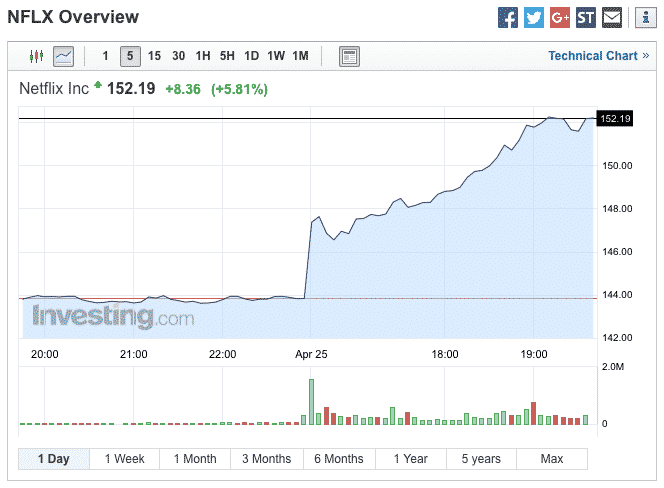
Task: Share to StockTwits via ST icon
Action: point(586,18)
